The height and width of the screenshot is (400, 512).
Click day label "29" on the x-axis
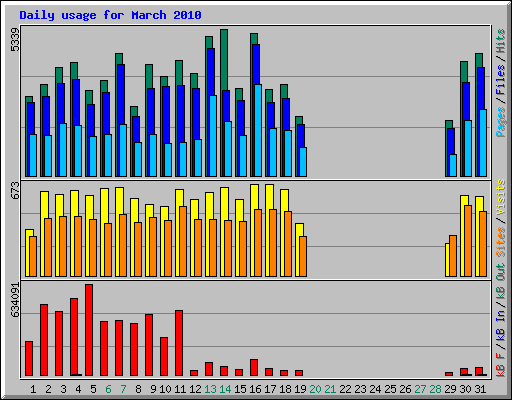tap(450, 389)
